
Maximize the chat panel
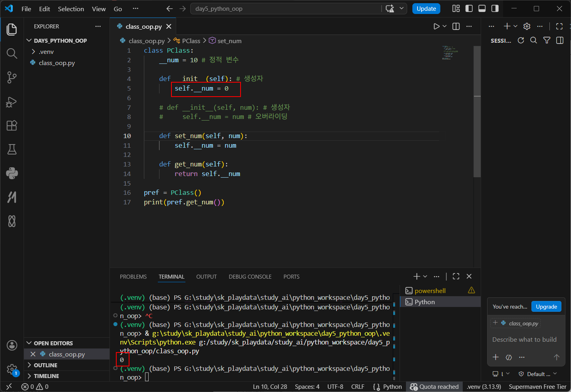click(559, 26)
